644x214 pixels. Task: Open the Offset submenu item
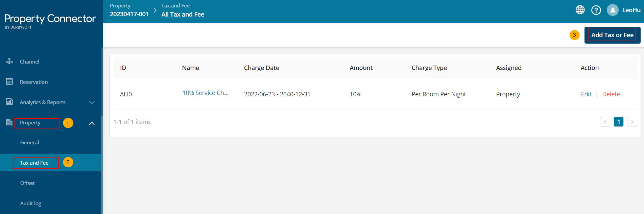27,183
